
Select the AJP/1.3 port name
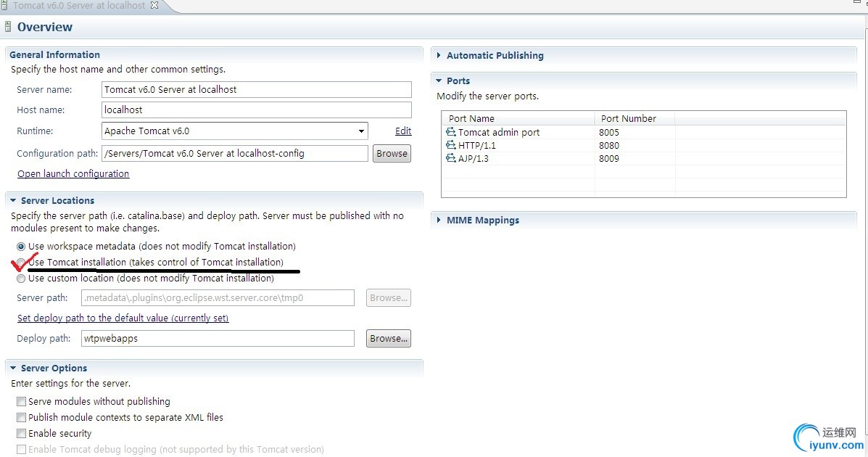(x=474, y=158)
